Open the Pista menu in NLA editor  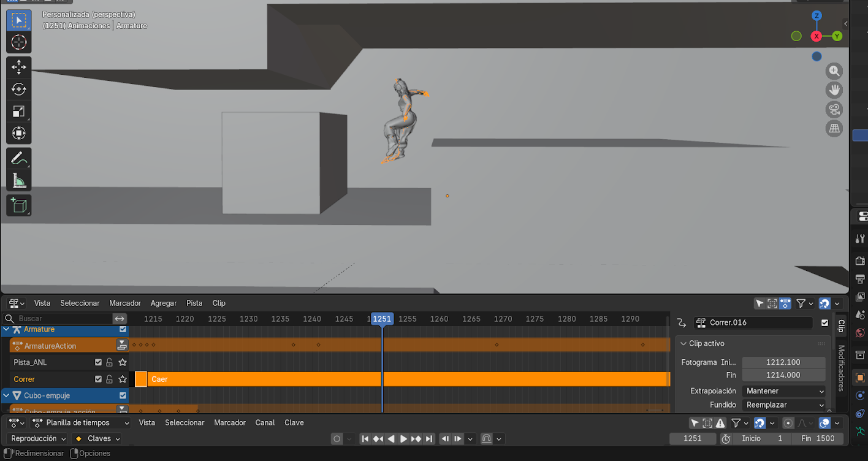click(x=194, y=303)
